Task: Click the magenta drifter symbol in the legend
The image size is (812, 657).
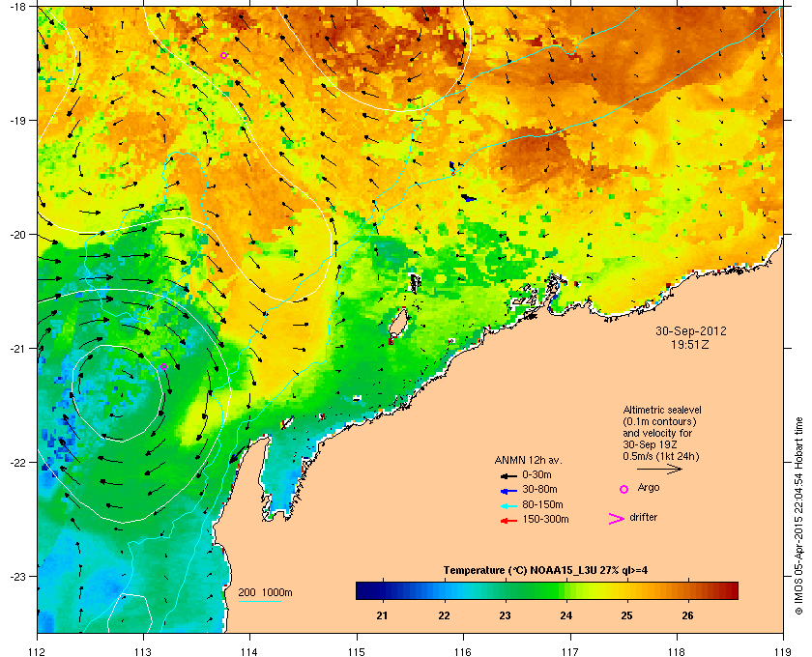Action: (x=617, y=519)
